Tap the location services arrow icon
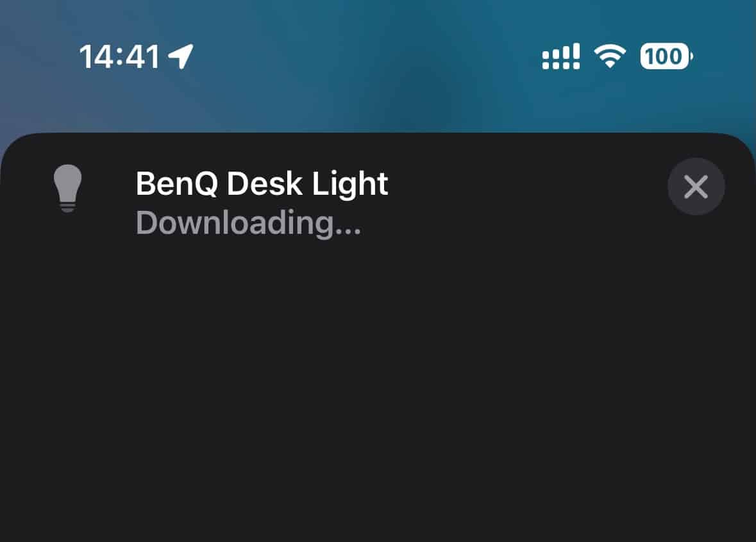The width and height of the screenshot is (756, 542). (x=181, y=56)
